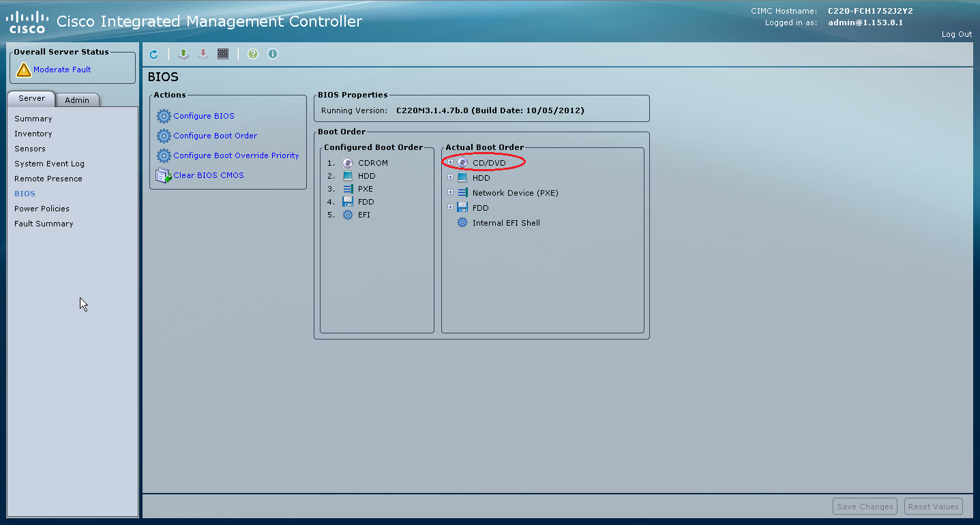Select Network Device (PXE) label

pyautogui.click(x=515, y=193)
